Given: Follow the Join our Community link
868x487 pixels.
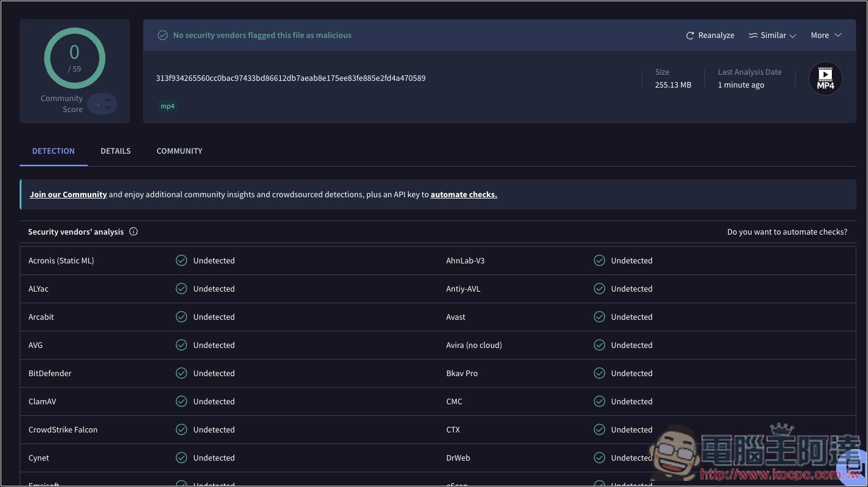Looking at the screenshot, I should [x=69, y=195].
